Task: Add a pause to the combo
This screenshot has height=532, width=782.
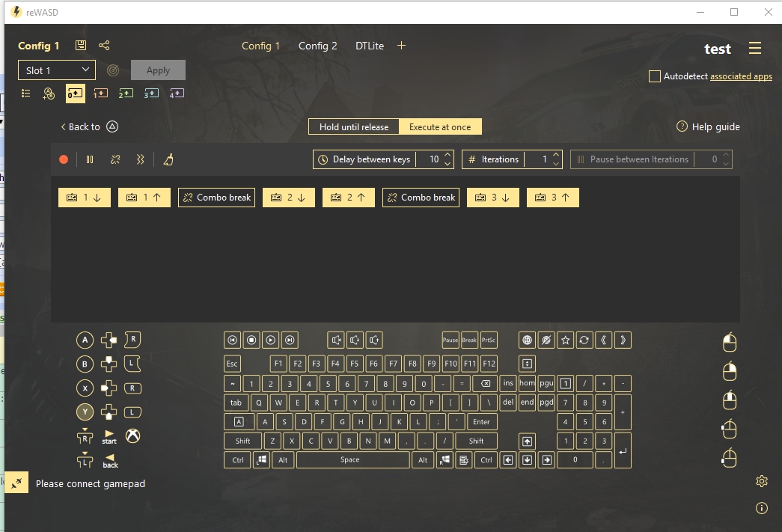Action: (x=90, y=159)
